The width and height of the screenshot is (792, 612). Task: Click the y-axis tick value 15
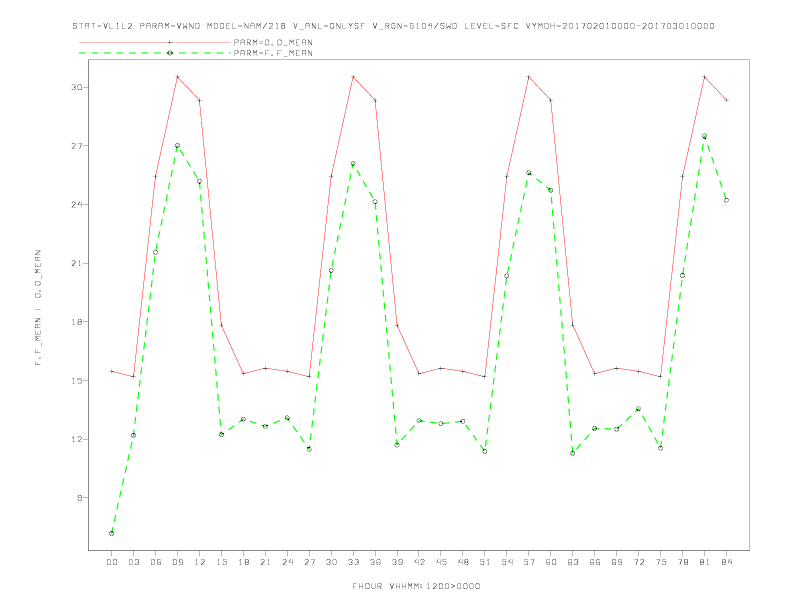coord(77,380)
